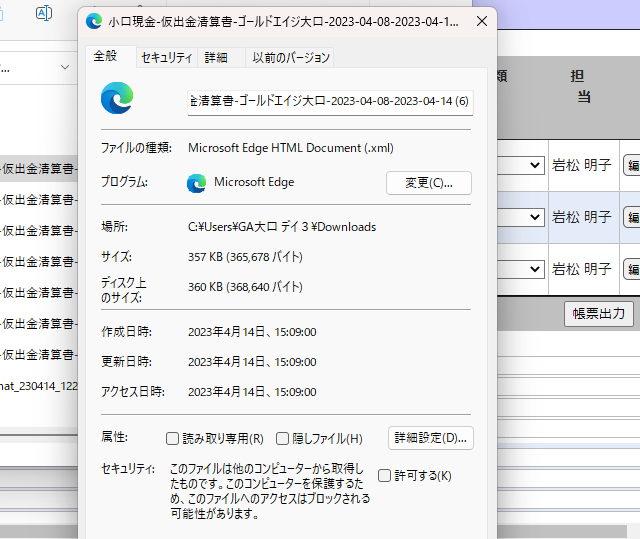Open 詳細設定(D)... advanced attributes
This screenshot has width=640, height=539.
coord(431,438)
